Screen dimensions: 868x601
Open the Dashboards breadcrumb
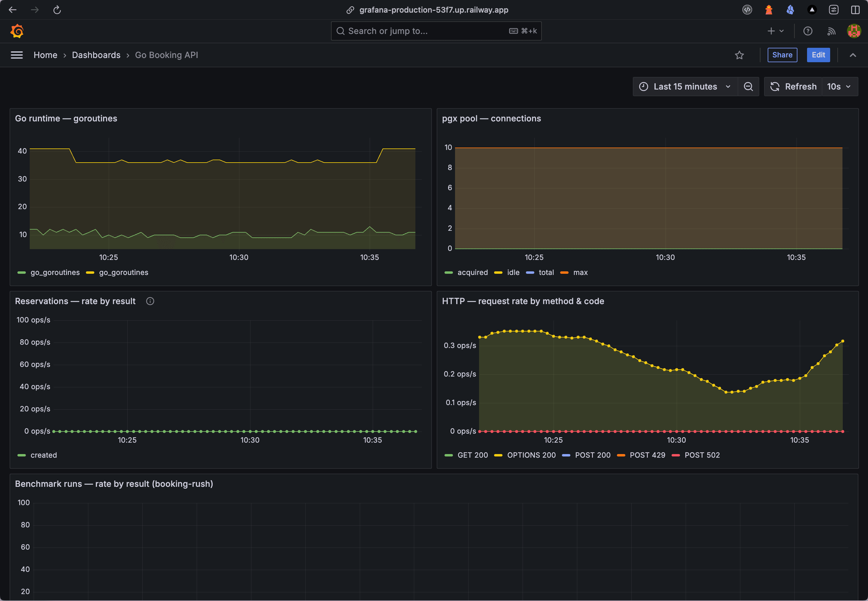pos(96,55)
